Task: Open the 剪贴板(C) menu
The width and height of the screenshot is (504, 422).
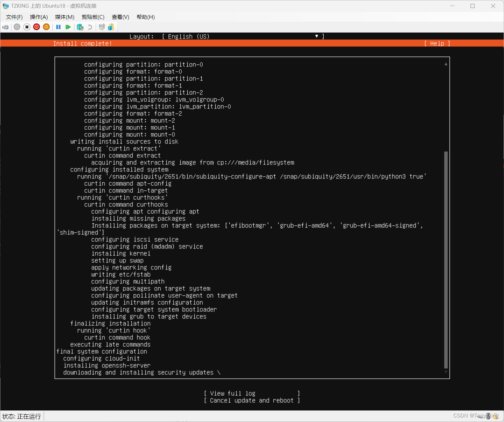Action: pos(93,17)
